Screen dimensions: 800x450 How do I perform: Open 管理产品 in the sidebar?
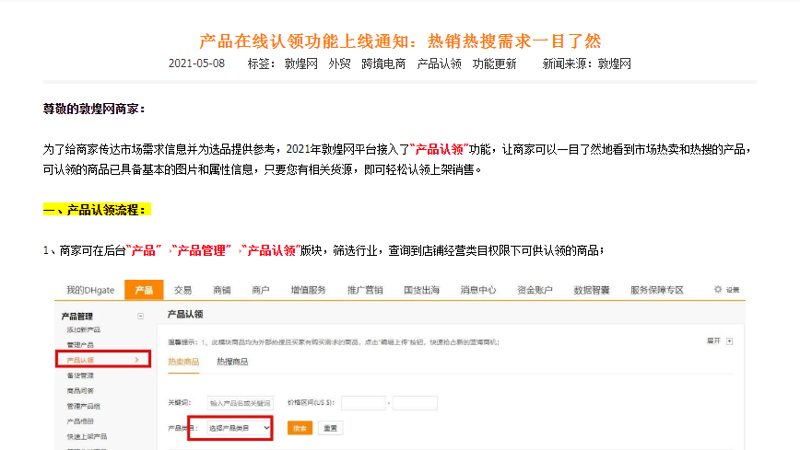(80, 345)
